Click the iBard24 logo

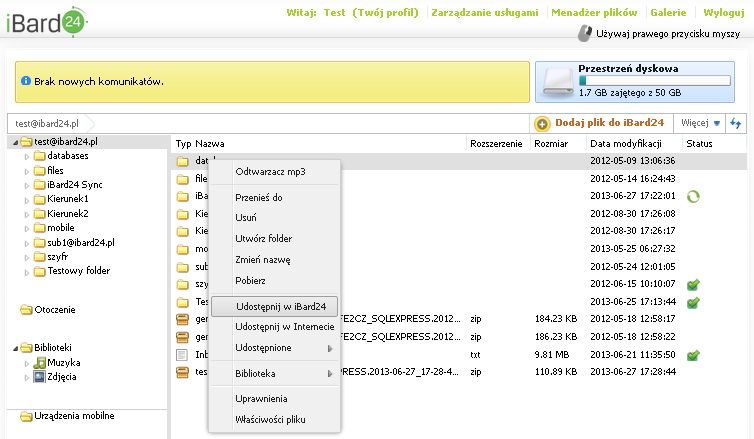[46, 22]
